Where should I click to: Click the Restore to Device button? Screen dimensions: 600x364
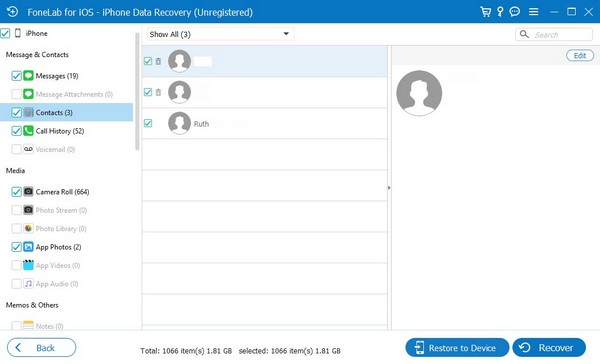[x=457, y=348]
